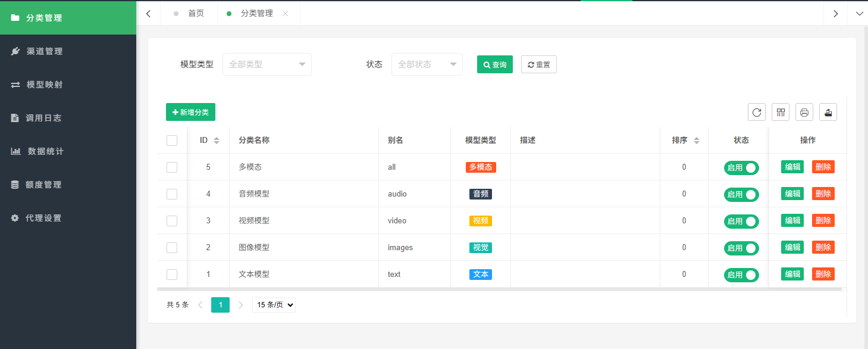This screenshot has height=349, width=868.
Task: Click 删除 for the 文本模型 row
Action: (x=823, y=274)
